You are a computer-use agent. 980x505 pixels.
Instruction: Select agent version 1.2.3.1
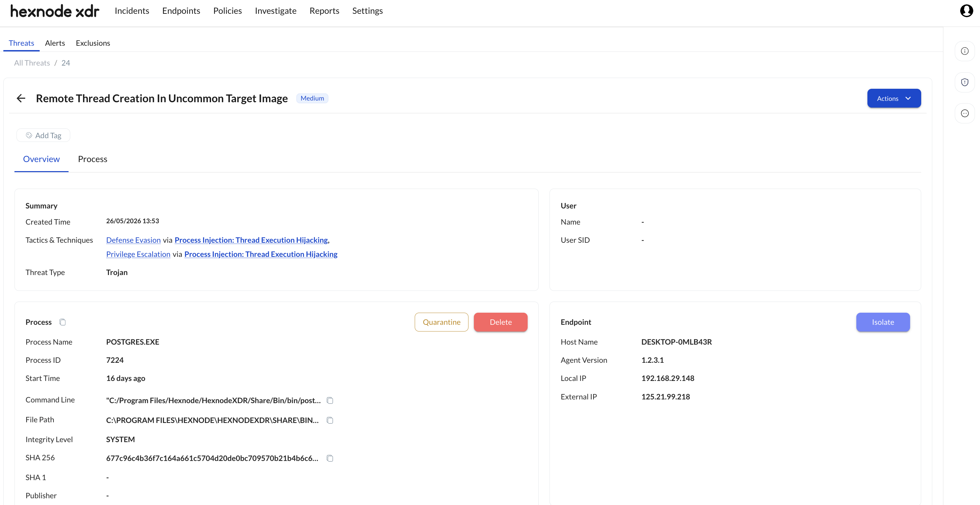[652, 360]
